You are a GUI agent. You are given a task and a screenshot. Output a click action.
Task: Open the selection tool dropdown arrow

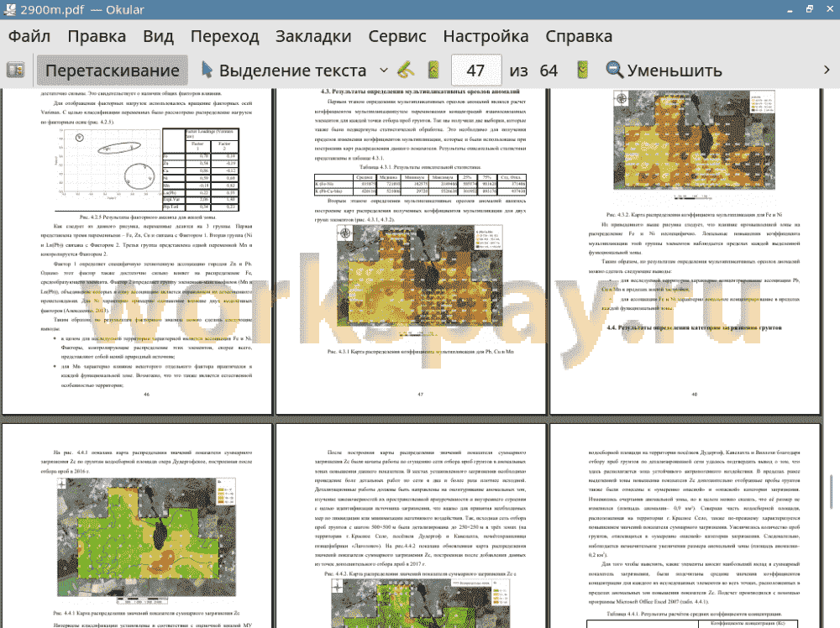[x=384, y=71]
